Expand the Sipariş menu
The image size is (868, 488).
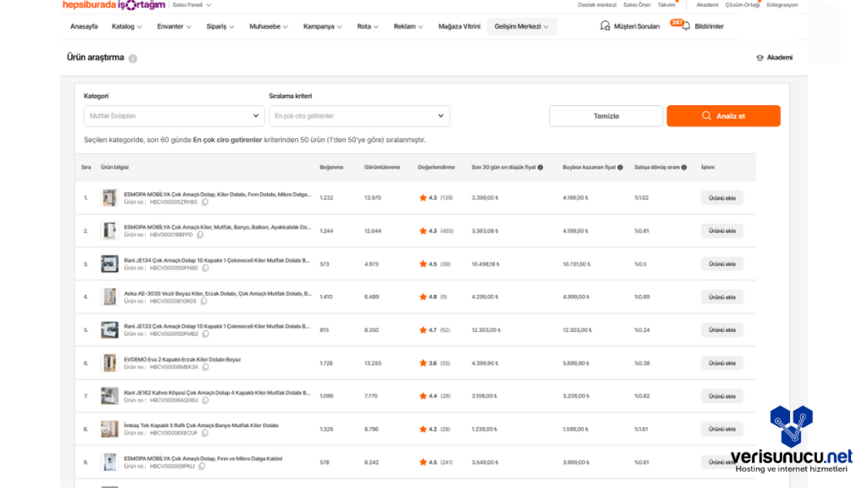pos(220,26)
